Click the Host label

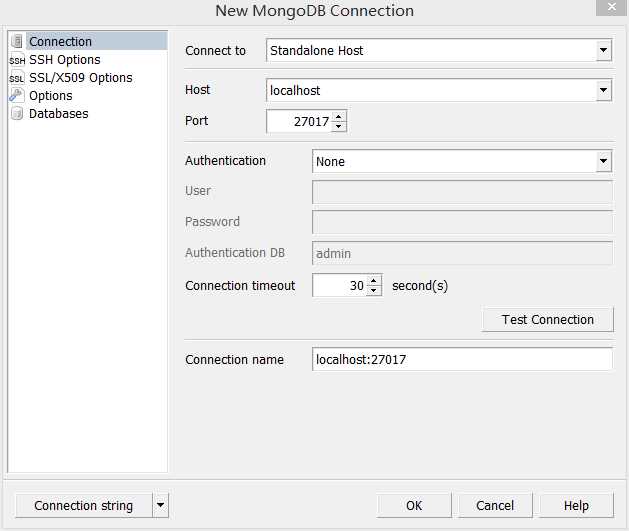tap(197, 89)
